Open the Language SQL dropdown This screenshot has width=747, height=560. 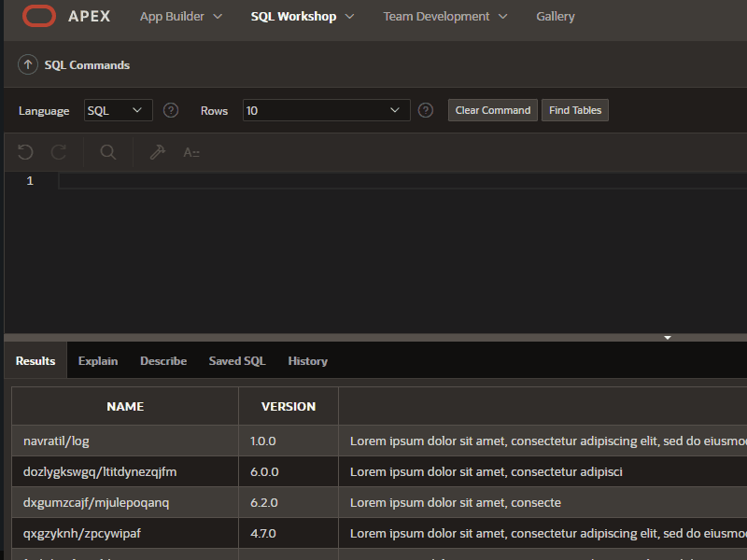[x=119, y=110]
